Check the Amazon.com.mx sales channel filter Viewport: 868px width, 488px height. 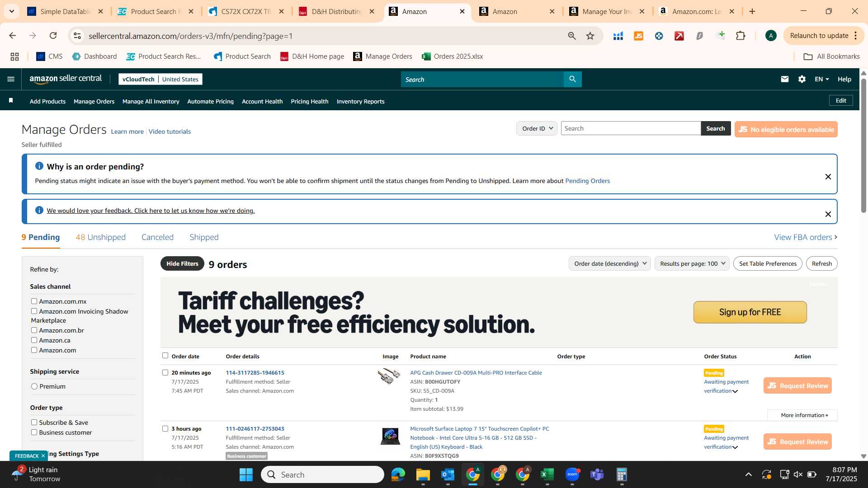(34, 301)
